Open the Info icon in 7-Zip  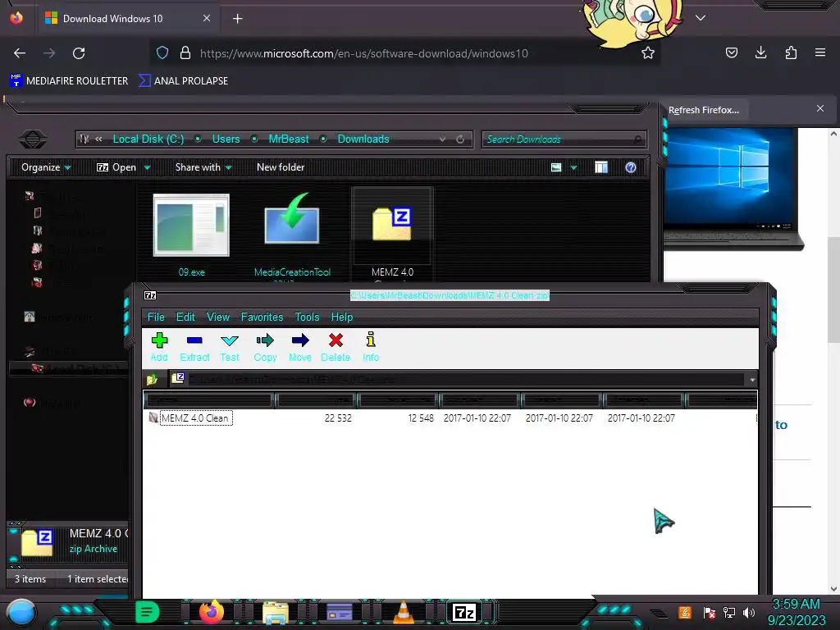[370, 339]
